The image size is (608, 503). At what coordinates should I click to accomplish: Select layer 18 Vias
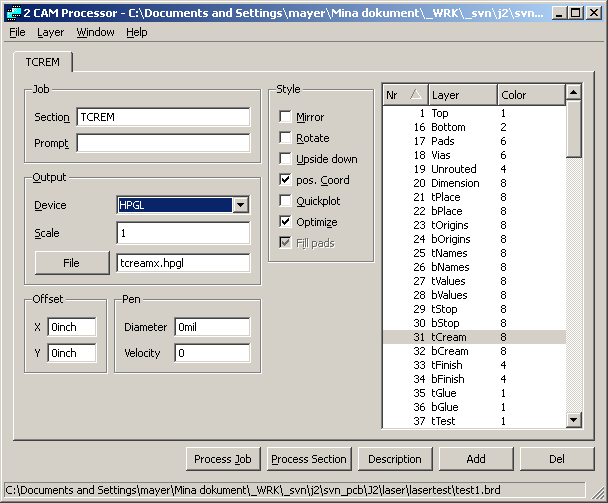(x=475, y=155)
